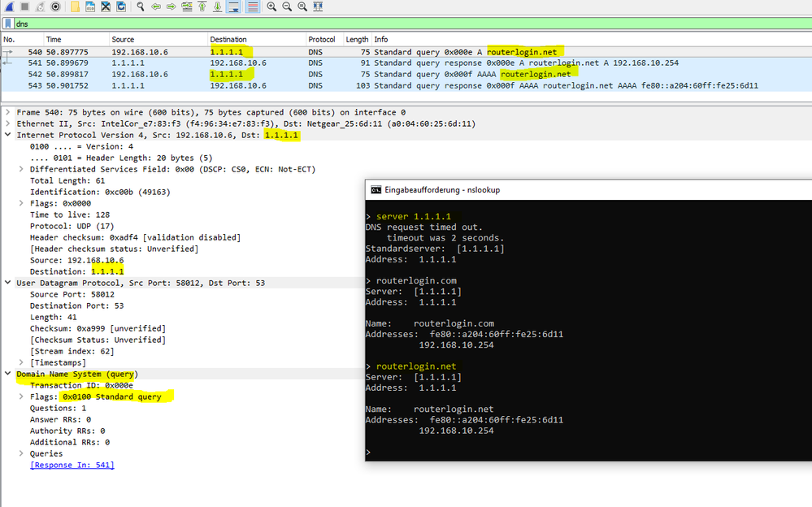Toggle packet list colorization
Viewport: 812px width, 507px height.
click(x=250, y=6)
